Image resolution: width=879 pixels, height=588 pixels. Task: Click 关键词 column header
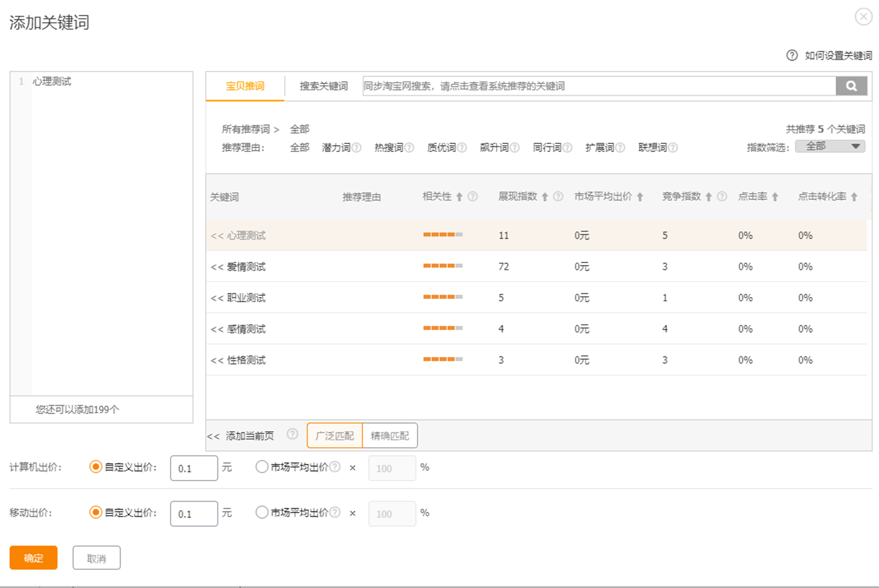tap(224, 197)
